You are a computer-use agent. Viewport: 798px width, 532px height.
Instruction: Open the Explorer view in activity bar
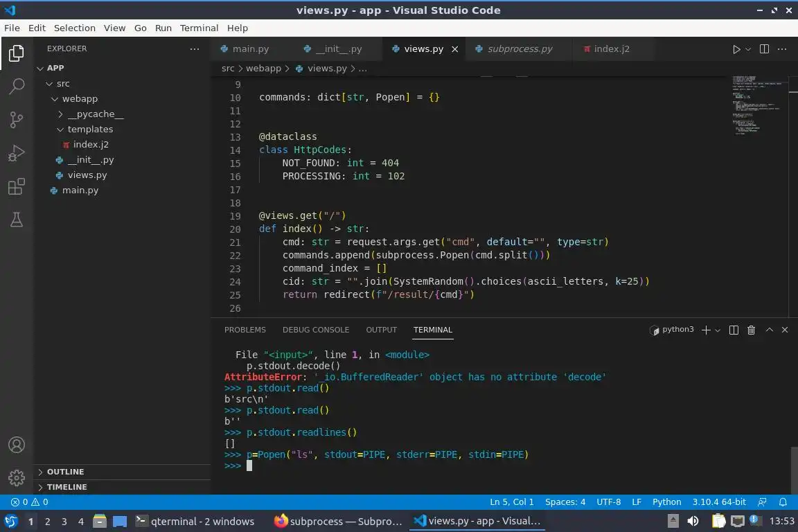[x=17, y=53]
